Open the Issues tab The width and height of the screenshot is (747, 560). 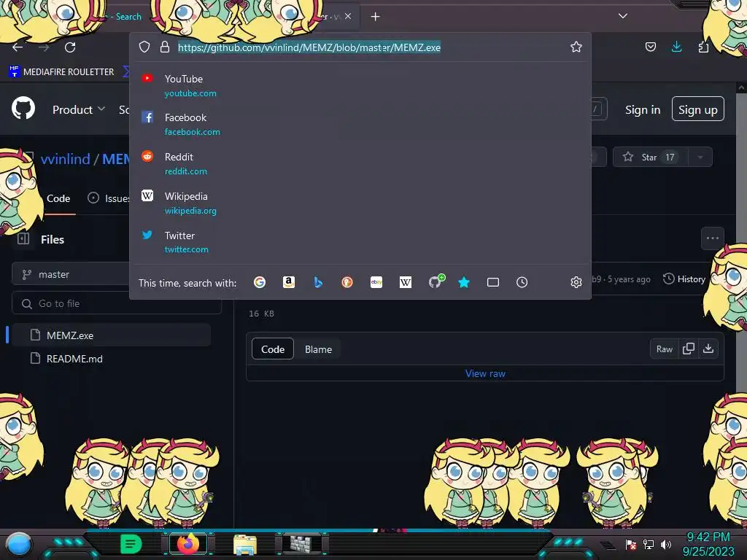coord(109,198)
